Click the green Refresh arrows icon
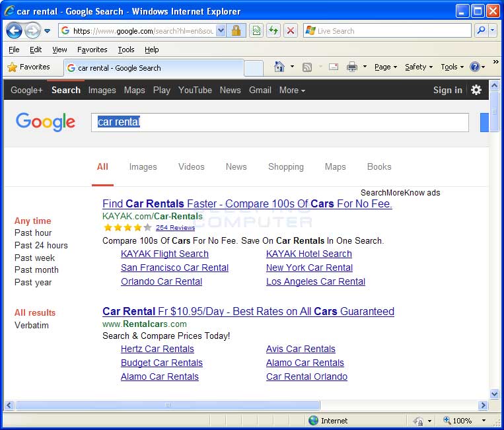 (x=273, y=31)
